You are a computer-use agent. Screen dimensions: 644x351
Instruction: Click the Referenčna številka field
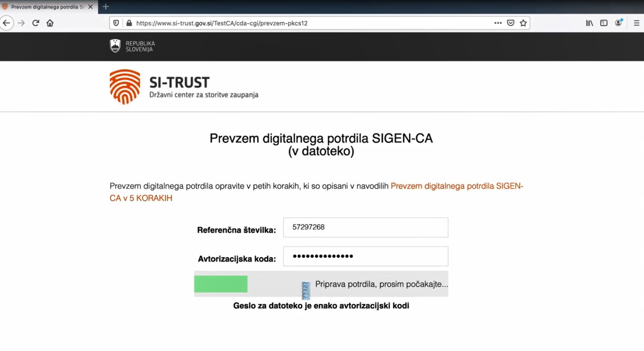pos(365,227)
